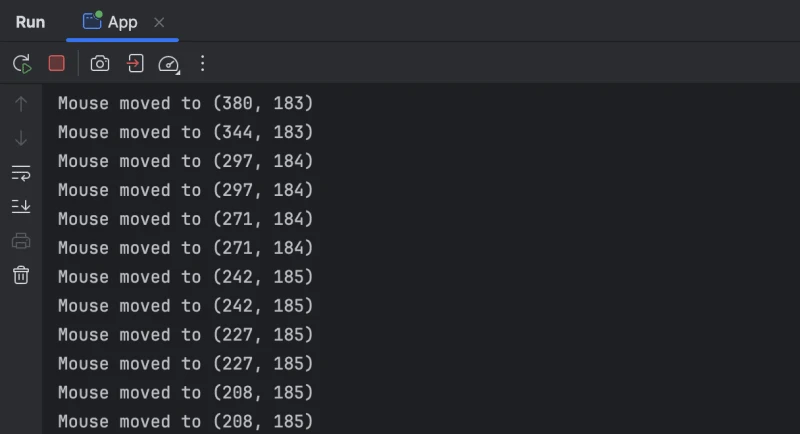Image resolution: width=800 pixels, height=434 pixels.
Task: Jump up the stack trace with up arrow
Action: (x=21, y=103)
